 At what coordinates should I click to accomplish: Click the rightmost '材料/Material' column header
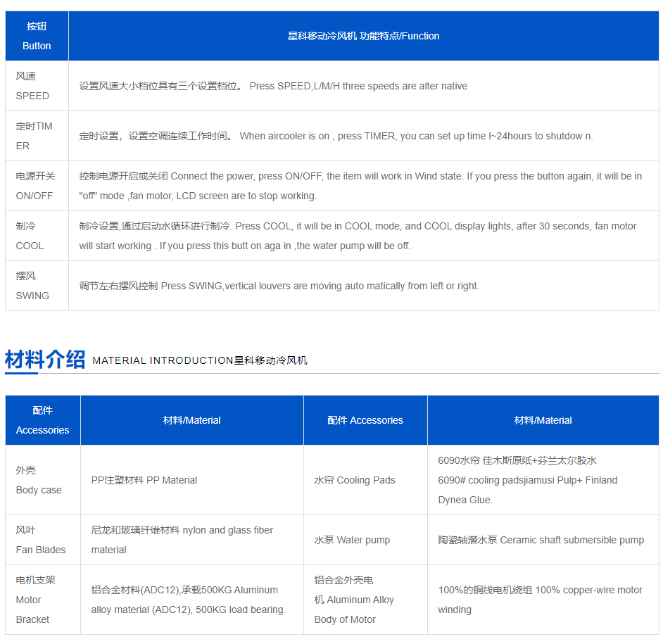(543, 420)
